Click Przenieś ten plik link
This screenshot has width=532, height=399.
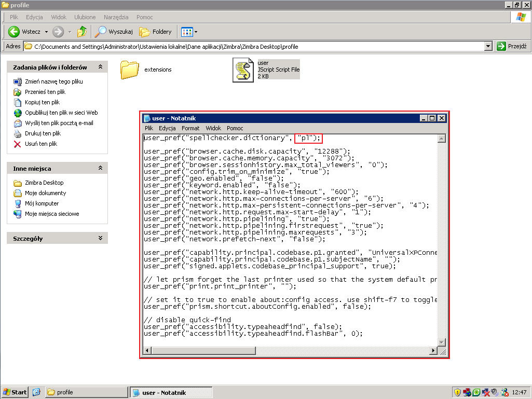tap(45, 92)
